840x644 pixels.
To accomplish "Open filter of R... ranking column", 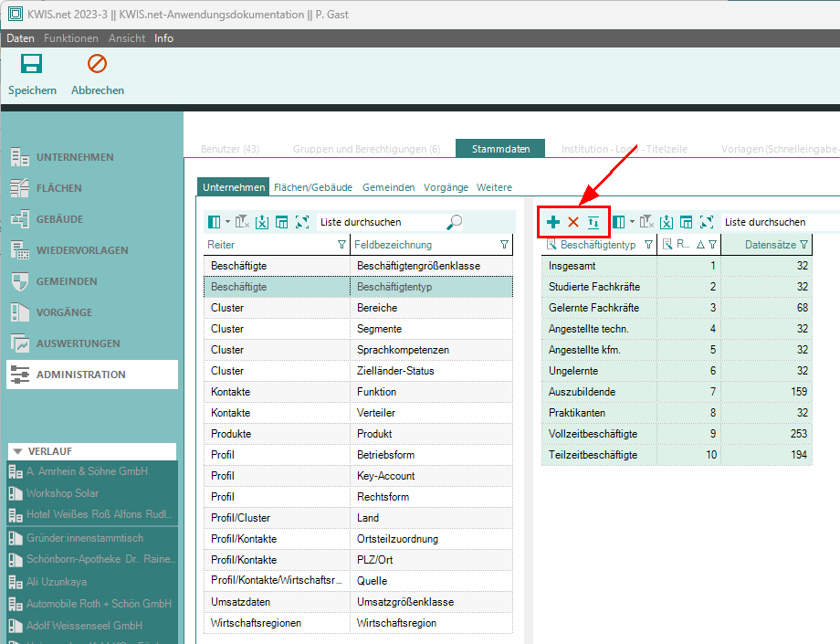I will pos(712,244).
